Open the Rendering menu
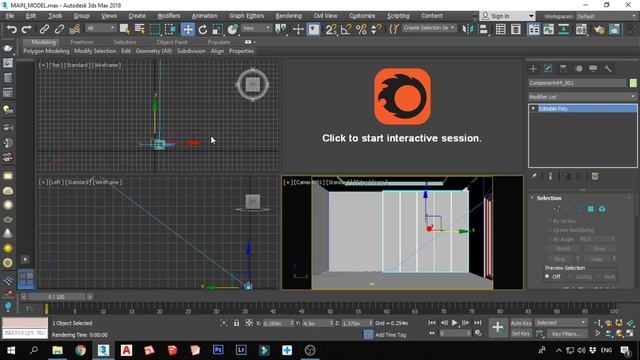Screen dimensions: 640x360 click(x=289, y=16)
